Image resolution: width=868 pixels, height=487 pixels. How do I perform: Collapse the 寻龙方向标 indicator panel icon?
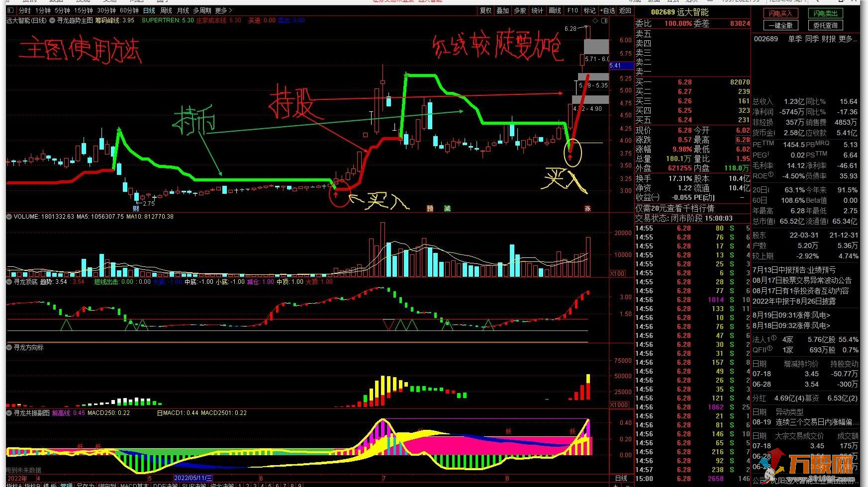[x=9, y=347]
